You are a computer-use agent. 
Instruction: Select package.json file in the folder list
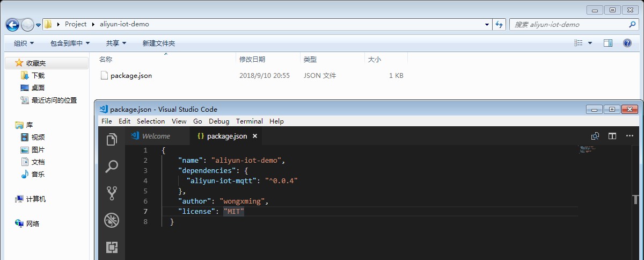131,76
